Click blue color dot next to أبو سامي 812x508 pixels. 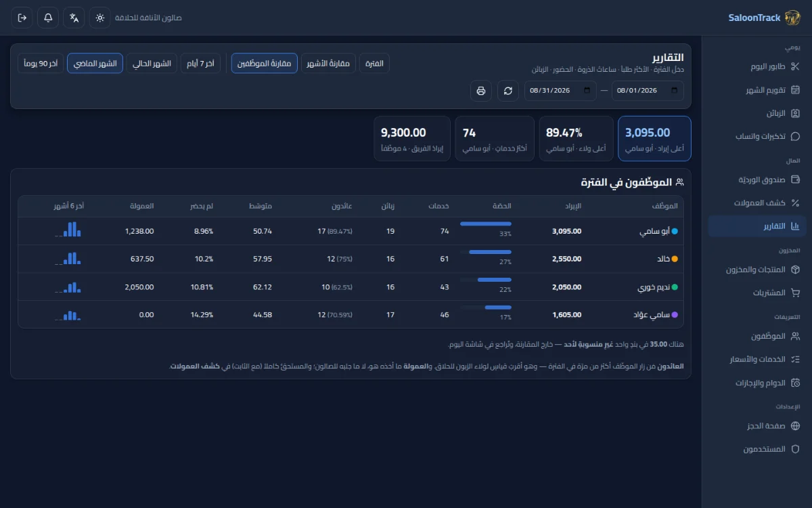(x=674, y=231)
